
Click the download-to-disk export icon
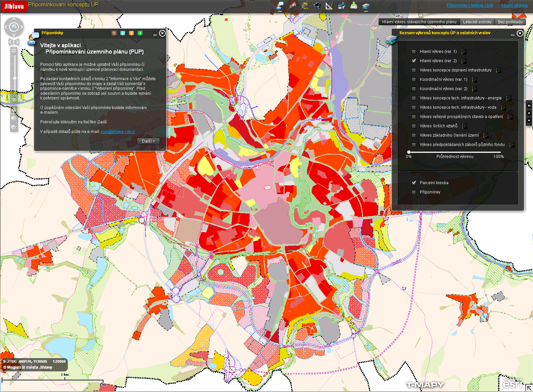(354, 6)
